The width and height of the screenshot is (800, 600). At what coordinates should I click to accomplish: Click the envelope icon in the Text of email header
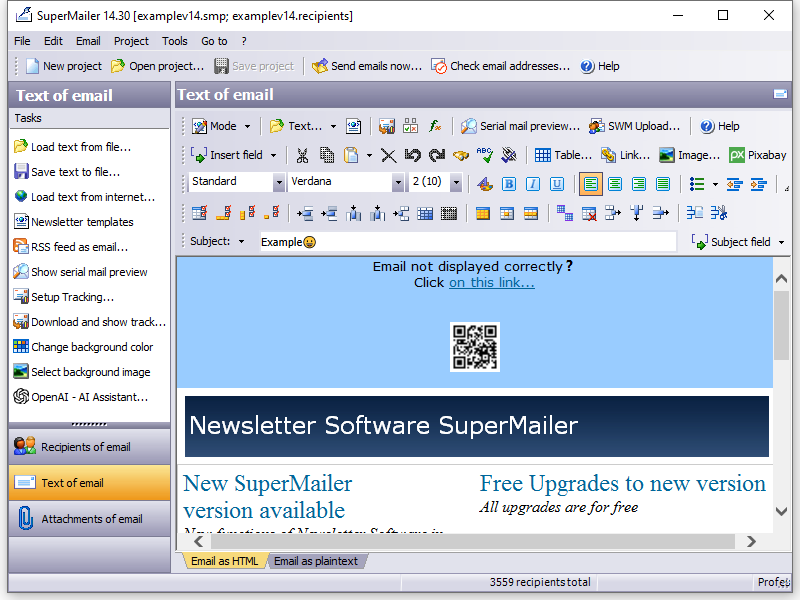pyautogui.click(x=780, y=94)
